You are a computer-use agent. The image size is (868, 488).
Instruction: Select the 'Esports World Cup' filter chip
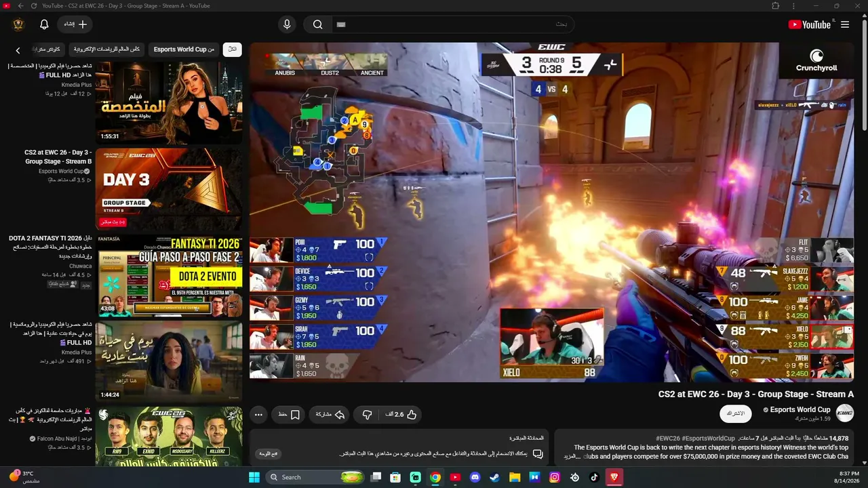pyautogui.click(x=184, y=49)
